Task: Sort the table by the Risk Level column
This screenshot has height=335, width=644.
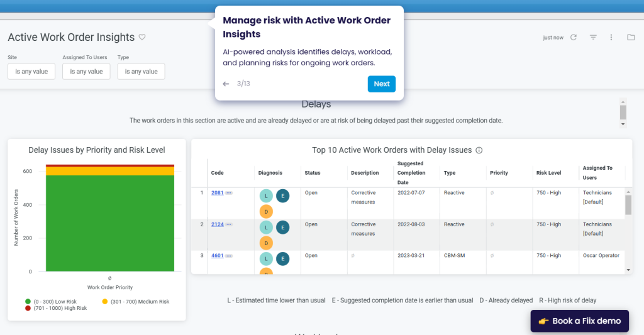Action: [548, 173]
